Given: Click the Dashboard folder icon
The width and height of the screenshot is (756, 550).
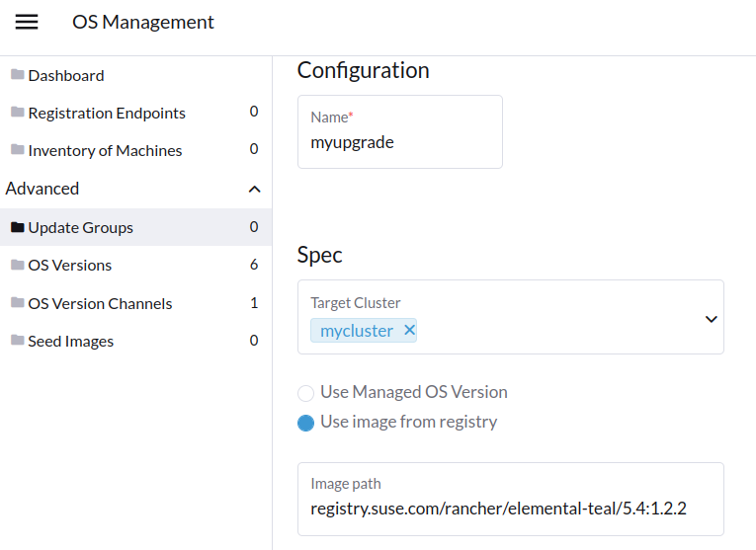Looking at the screenshot, I should tap(17, 75).
